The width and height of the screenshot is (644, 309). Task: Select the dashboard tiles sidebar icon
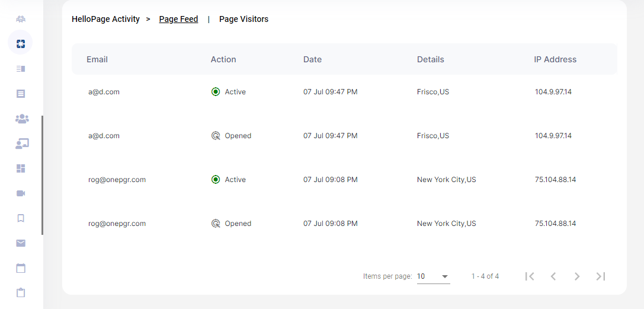click(x=21, y=168)
